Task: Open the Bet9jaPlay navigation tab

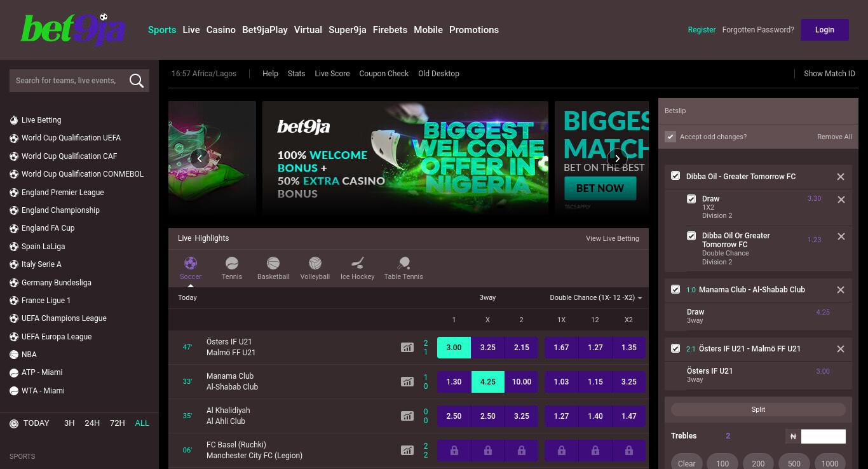Action: pyautogui.click(x=265, y=30)
